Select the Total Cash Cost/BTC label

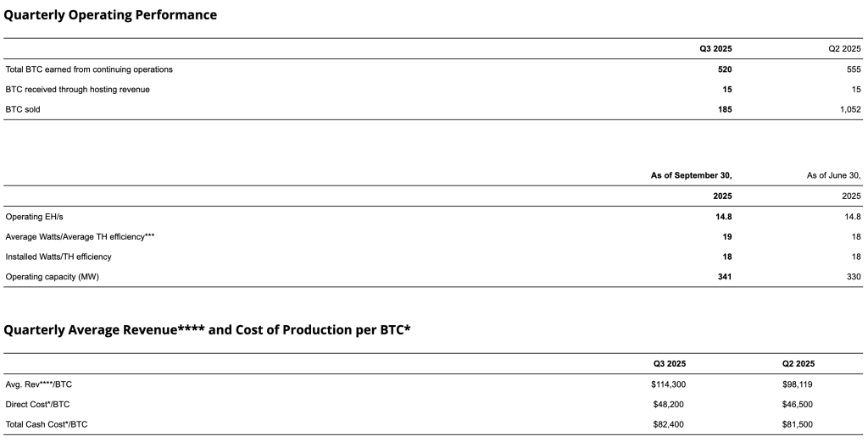(x=47, y=424)
